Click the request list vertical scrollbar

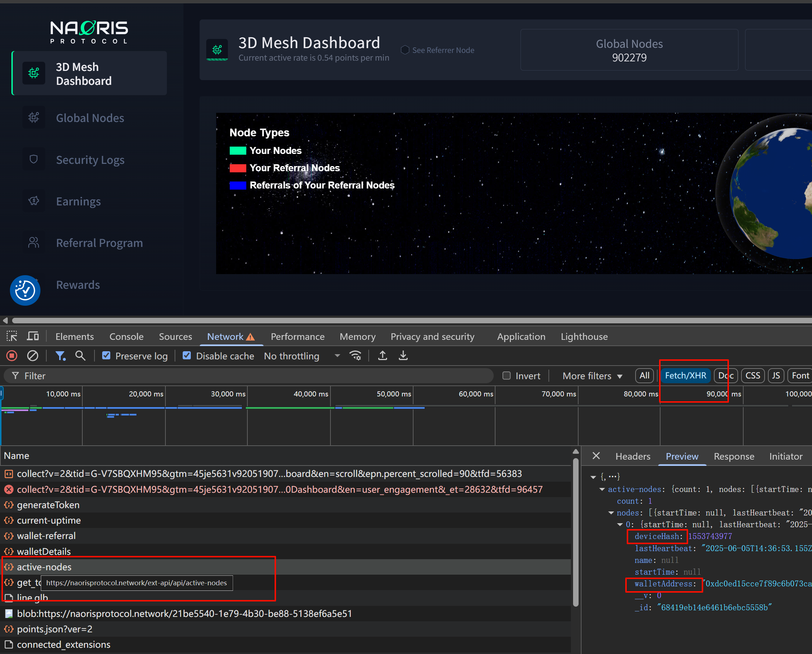coord(575,532)
